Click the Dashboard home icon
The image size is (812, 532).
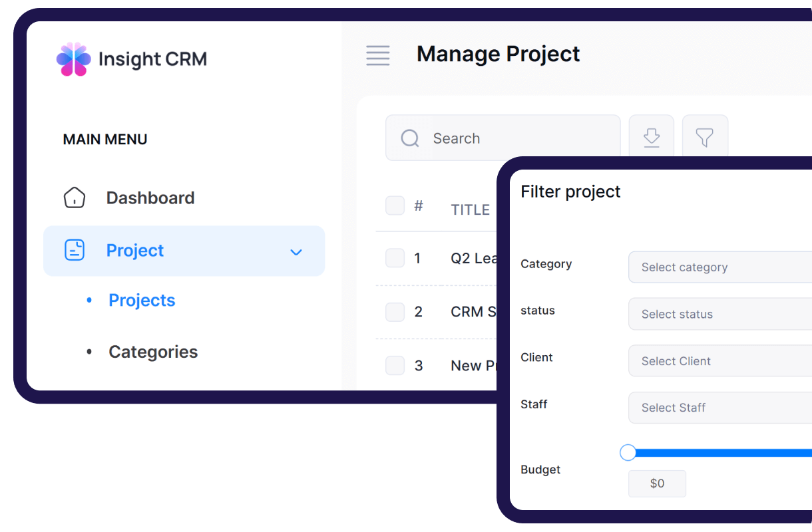(75, 198)
